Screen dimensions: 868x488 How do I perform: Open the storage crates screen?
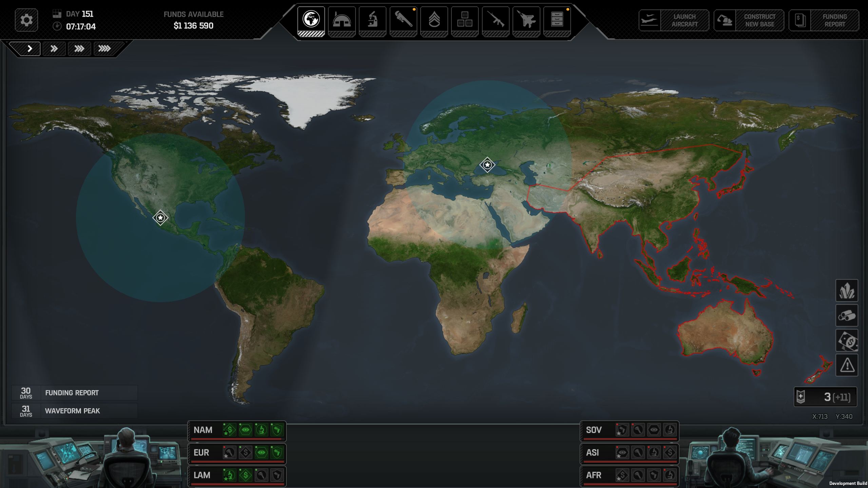pos(465,20)
